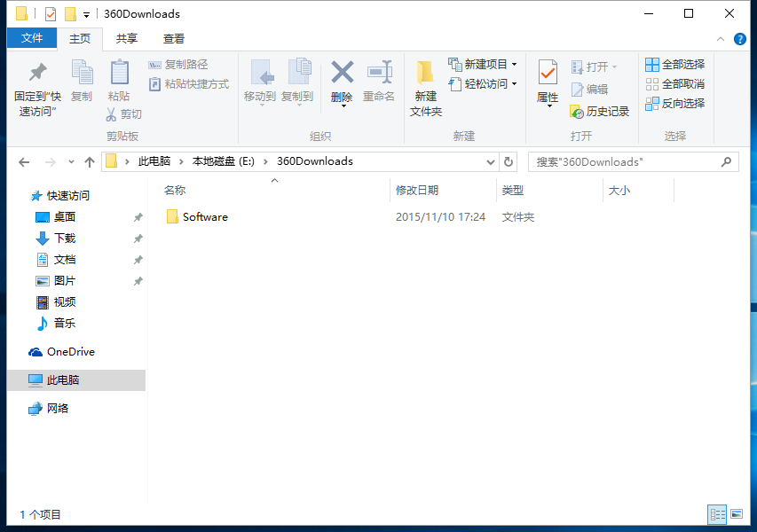Viewport: 757px width, 532px height.
Task: Click 反向选择 invert selection
Action: [x=675, y=103]
